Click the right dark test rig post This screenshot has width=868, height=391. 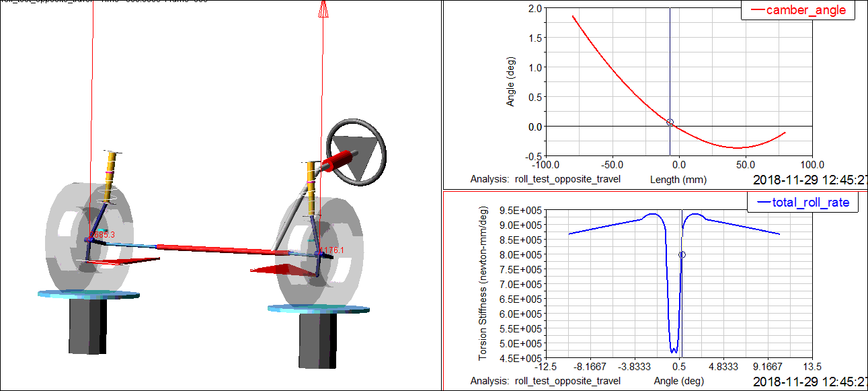point(318,340)
